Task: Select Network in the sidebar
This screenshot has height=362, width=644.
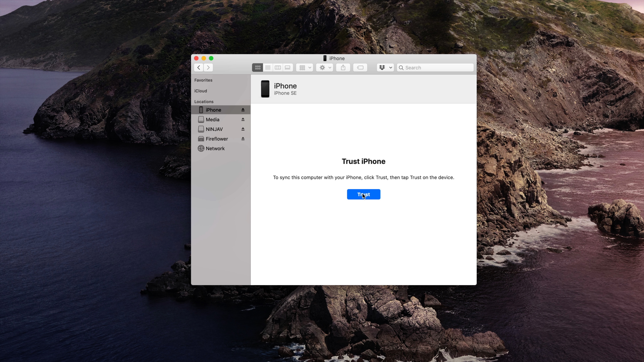Action: point(215,148)
